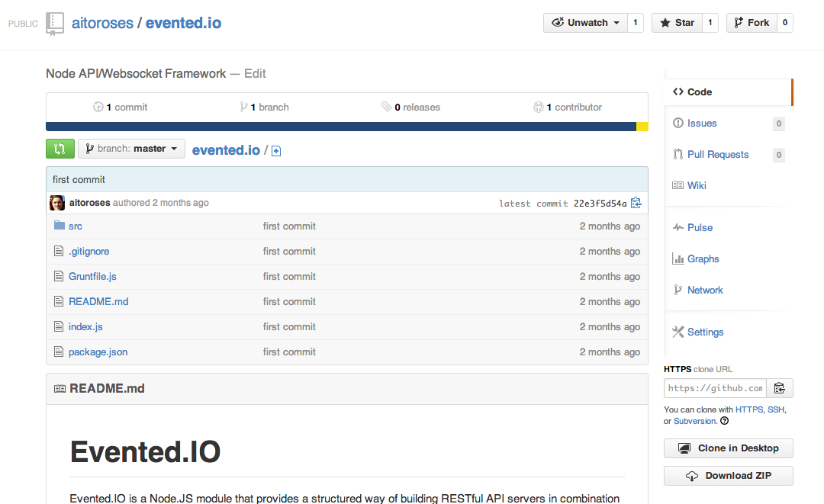This screenshot has width=824, height=504.
Task: Click the Graphs bar chart icon
Action: [678, 258]
